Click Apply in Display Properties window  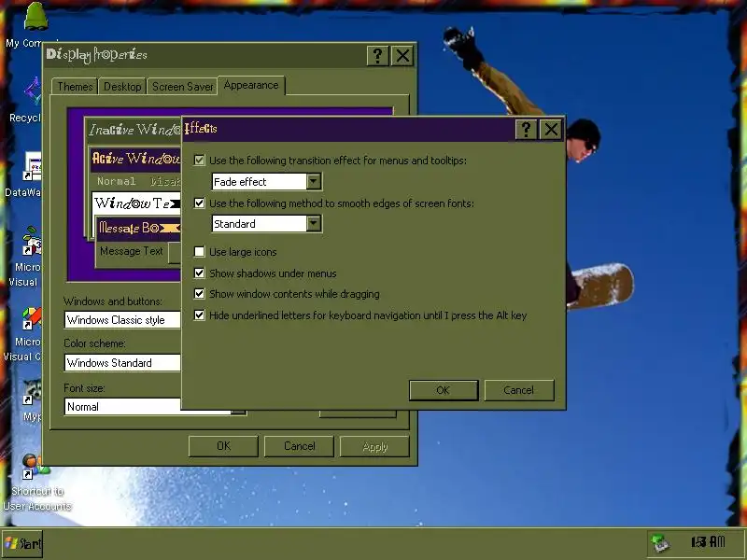click(375, 446)
